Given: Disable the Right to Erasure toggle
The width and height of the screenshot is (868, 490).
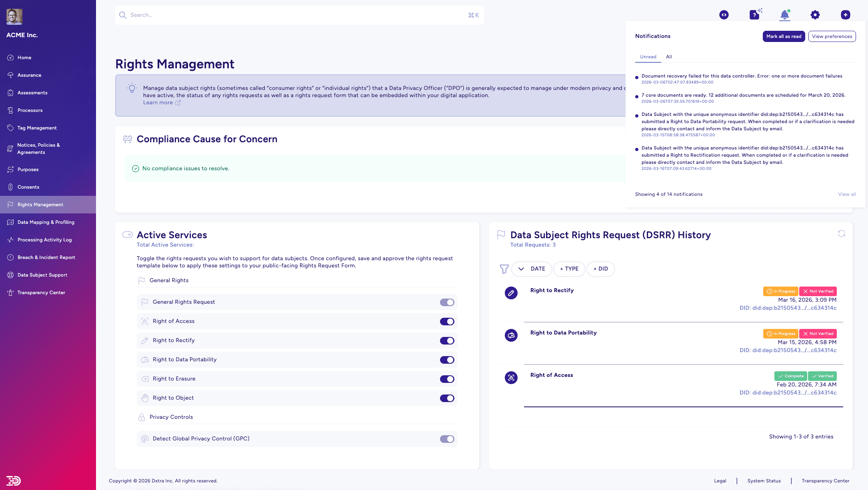Looking at the screenshot, I should pyautogui.click(x=447, y=379).
